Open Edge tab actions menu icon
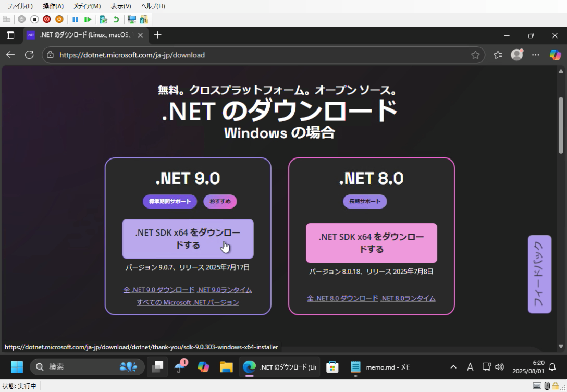Image resolution: width=567 pixels, height=392 pixels. [x=10, y=35]
